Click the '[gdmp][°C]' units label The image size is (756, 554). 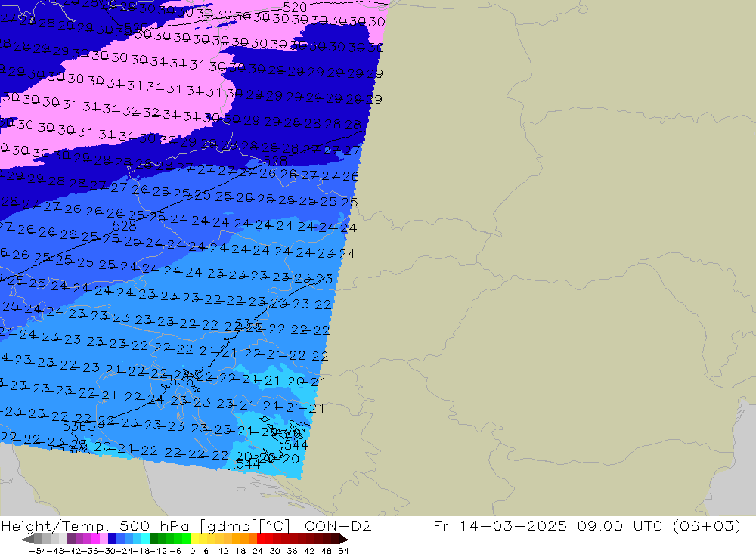tap(245, 525)
